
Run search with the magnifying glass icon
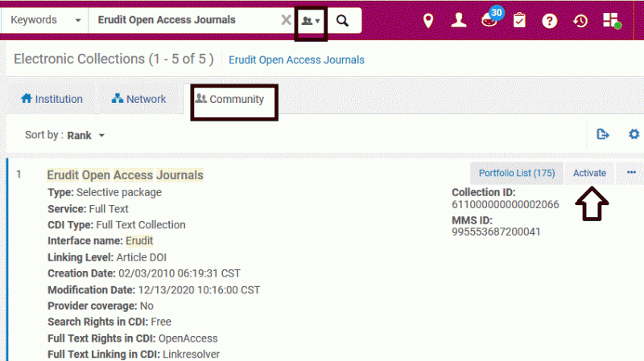click(342, 21)
